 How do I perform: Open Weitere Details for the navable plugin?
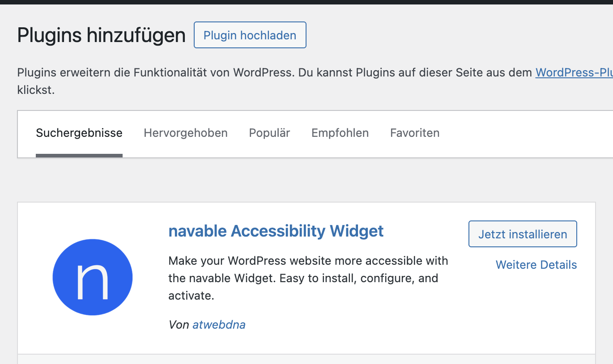[536, 265]
